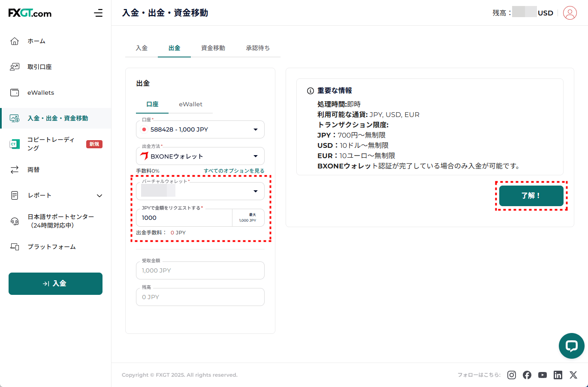588x387 pixels.
Task: Click the header 残高 USD balance
Action: tap(523, 13)
